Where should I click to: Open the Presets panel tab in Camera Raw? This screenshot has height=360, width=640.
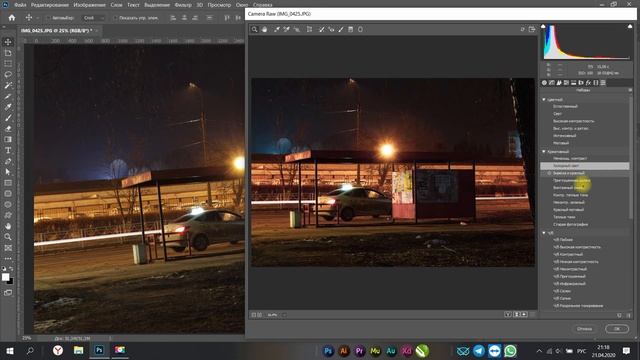(x=603, y=83)
